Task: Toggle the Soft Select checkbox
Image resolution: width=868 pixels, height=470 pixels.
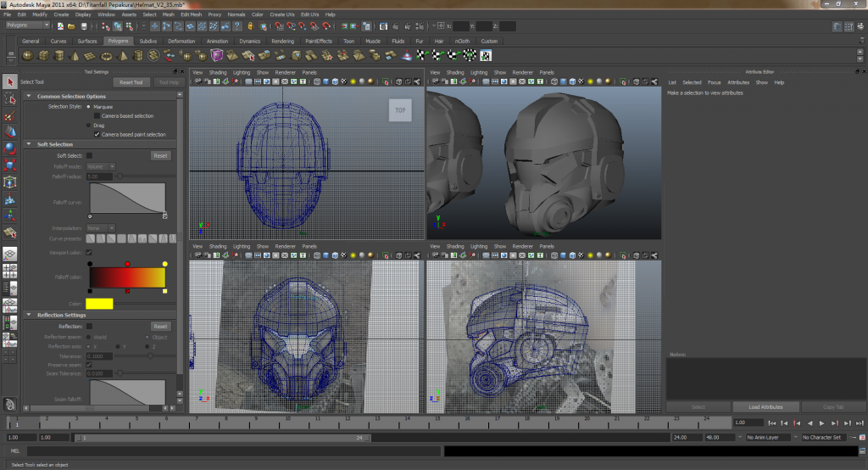Action: click(x=90, y=156)
